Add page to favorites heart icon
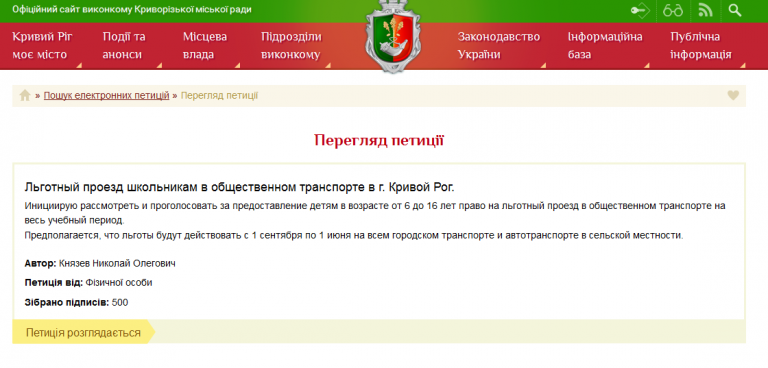Viewport: 768px width, 368px height. [x=733, y=96]
